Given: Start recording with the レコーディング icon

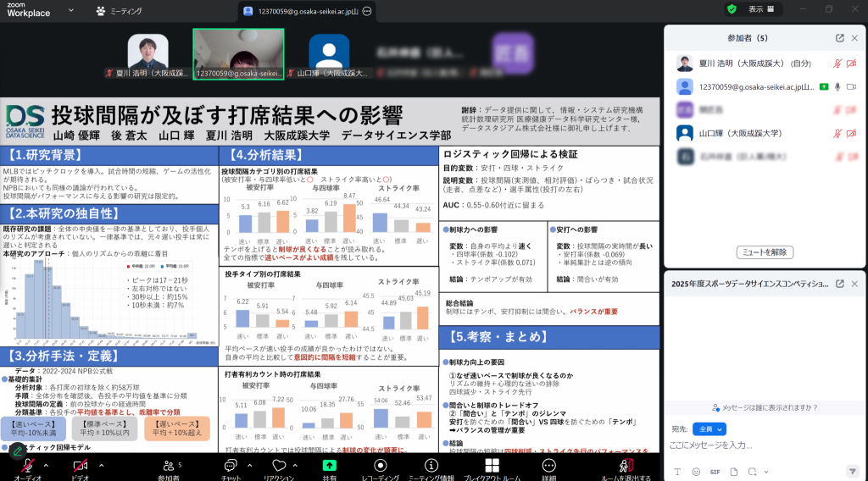Looking at the screenshot, I should click(x=381, y=466).
